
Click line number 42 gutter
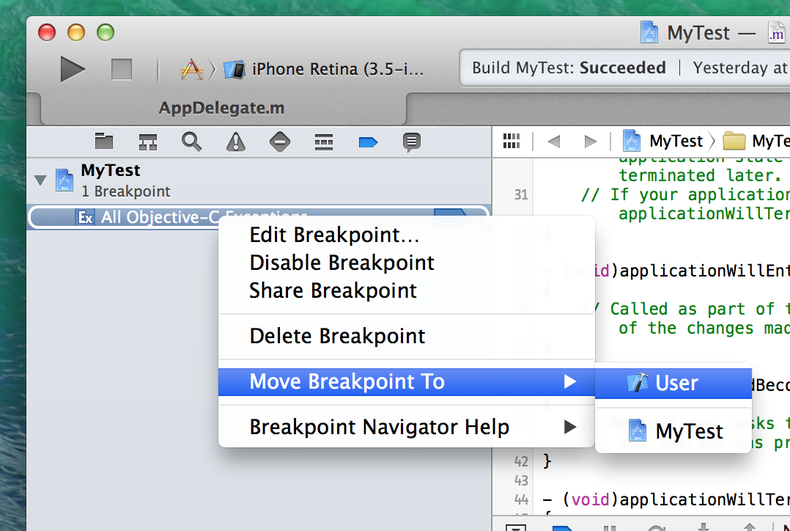521,461
